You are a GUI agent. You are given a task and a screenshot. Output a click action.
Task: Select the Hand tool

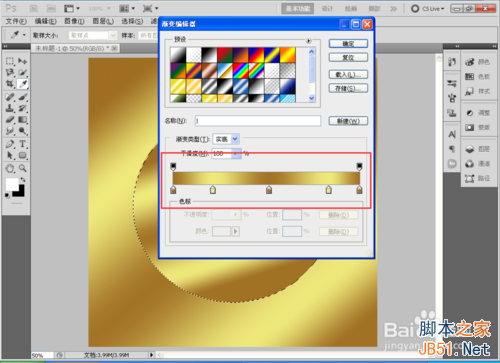point(10,168)
